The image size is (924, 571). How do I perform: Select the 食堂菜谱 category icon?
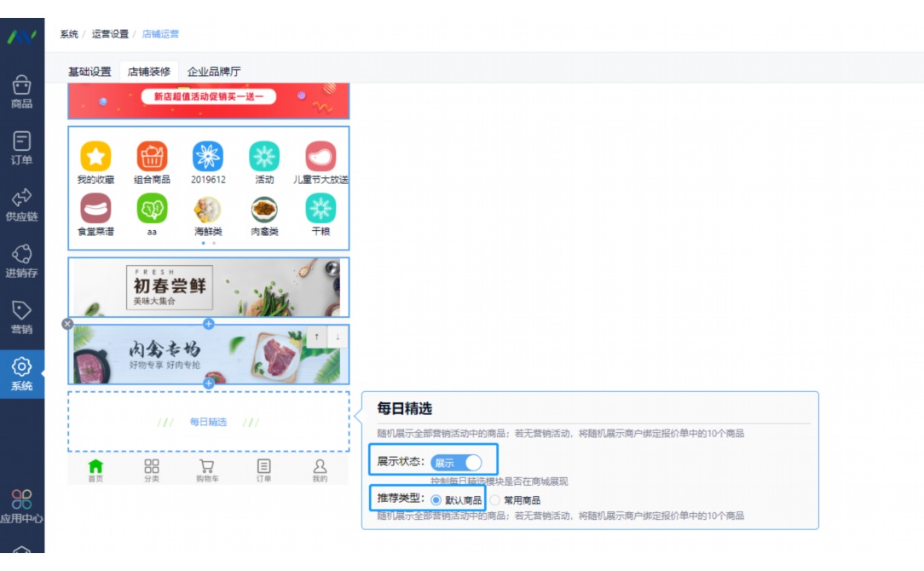[x=95, y=209]
